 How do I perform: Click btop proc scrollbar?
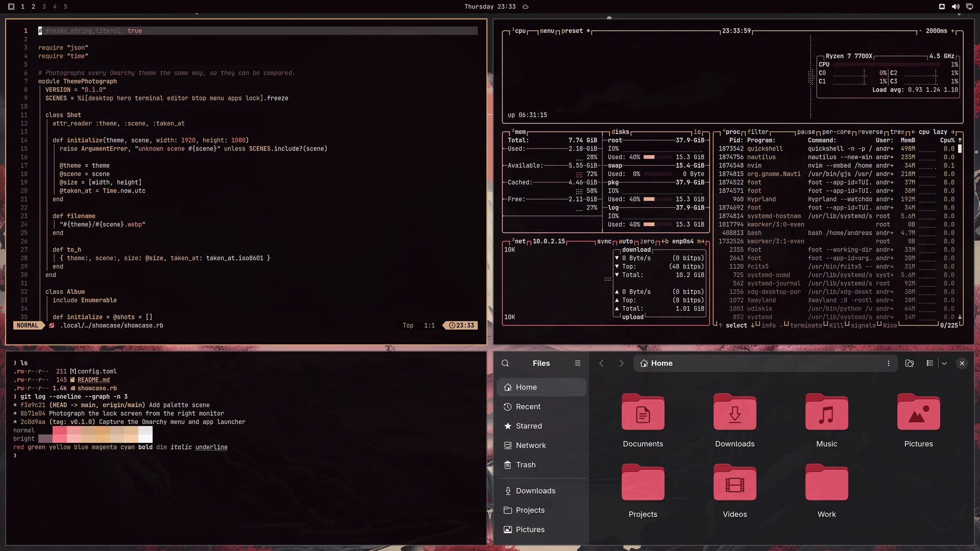point(960,149)
